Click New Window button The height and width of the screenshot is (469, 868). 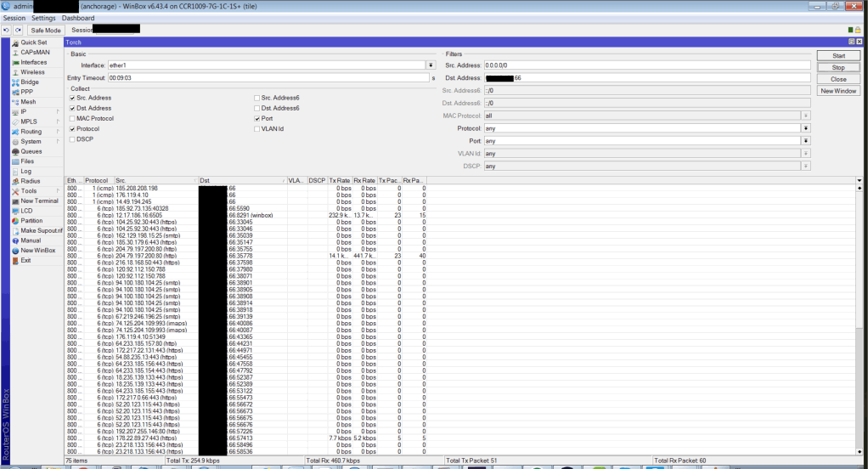tap(838, 91)
